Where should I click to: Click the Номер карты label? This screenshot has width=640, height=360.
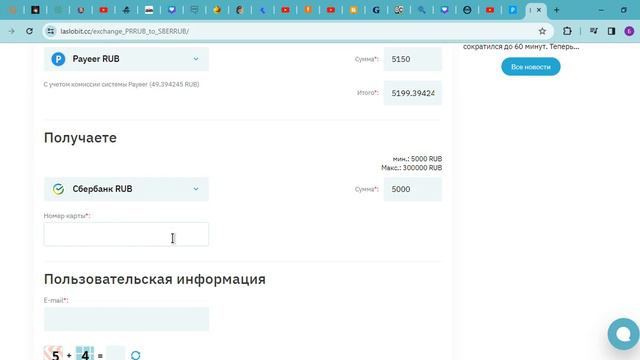[67, 216]
